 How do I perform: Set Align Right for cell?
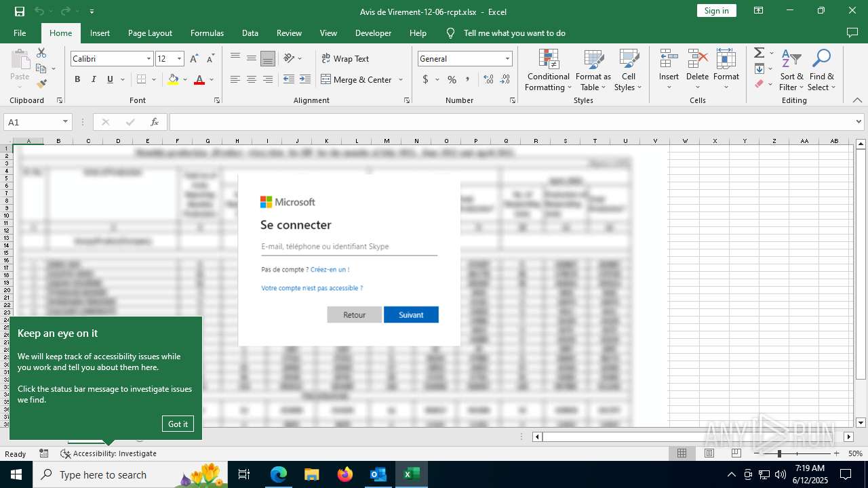(x=268, y=79)
